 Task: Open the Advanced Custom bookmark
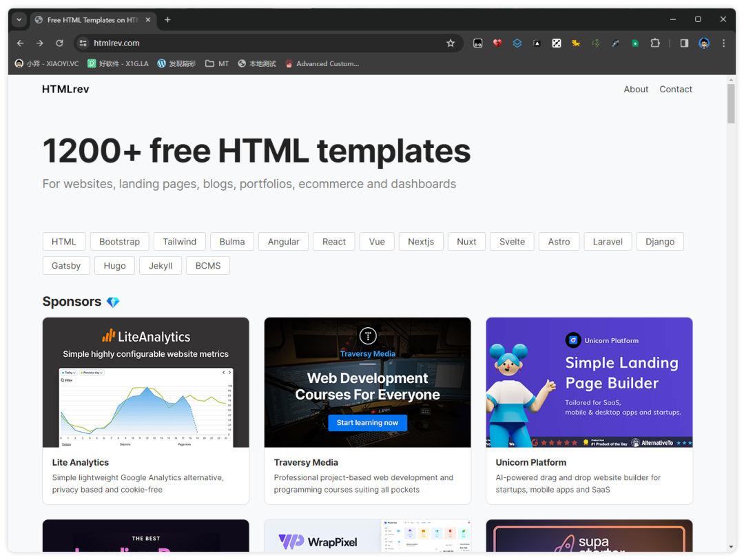pos(322,63)
